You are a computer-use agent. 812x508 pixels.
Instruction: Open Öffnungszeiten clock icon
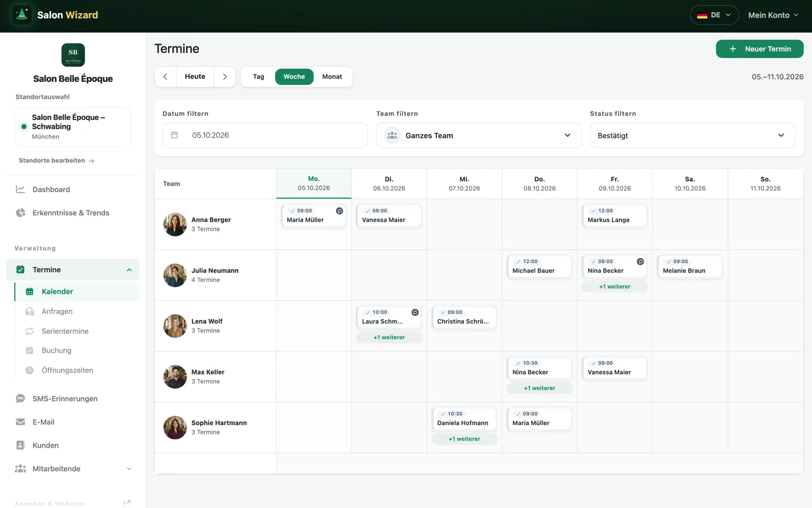pos(29,370)
